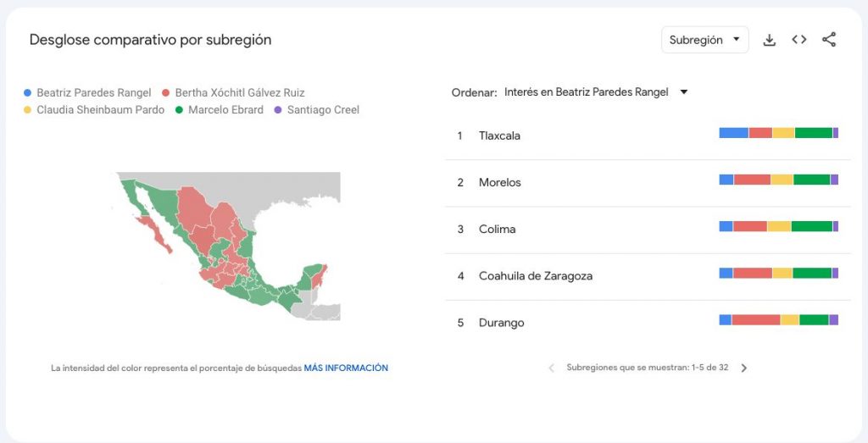Click the red Bertha Xóchitl Gálvez legend dot
Screen dimensions: 868x443
166,93
